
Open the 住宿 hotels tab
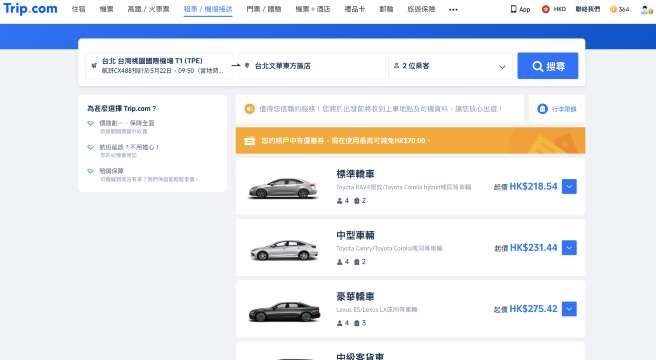79,9
